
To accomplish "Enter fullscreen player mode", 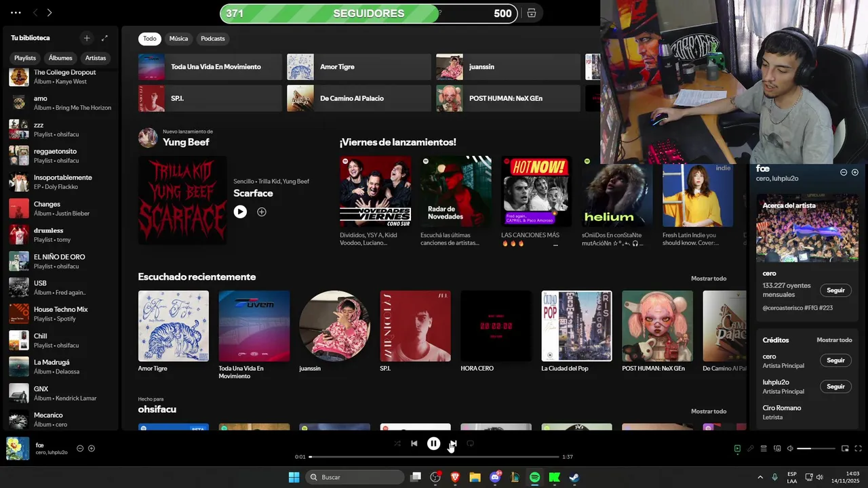I will [x=858, y=449].
